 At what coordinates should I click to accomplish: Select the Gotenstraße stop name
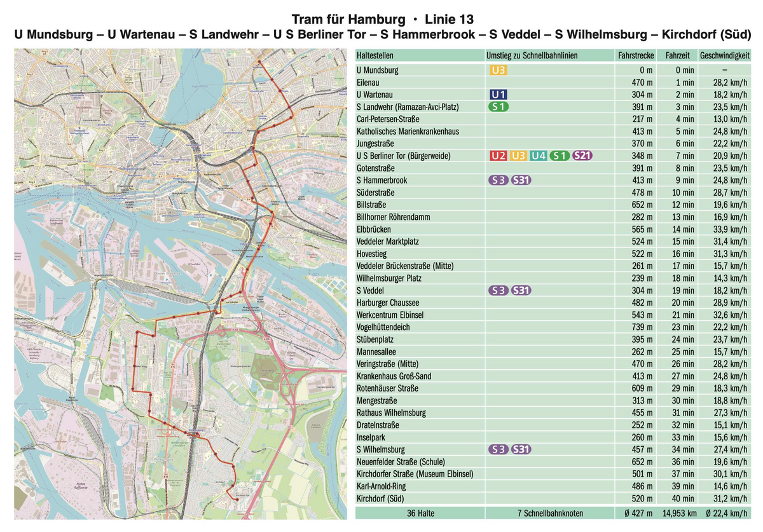click(376, 168)
